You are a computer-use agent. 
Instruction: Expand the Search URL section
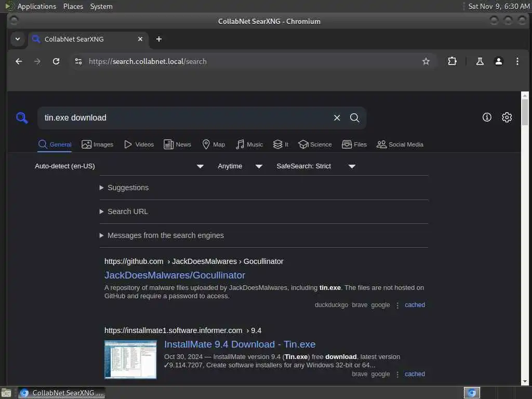(124, 211)
